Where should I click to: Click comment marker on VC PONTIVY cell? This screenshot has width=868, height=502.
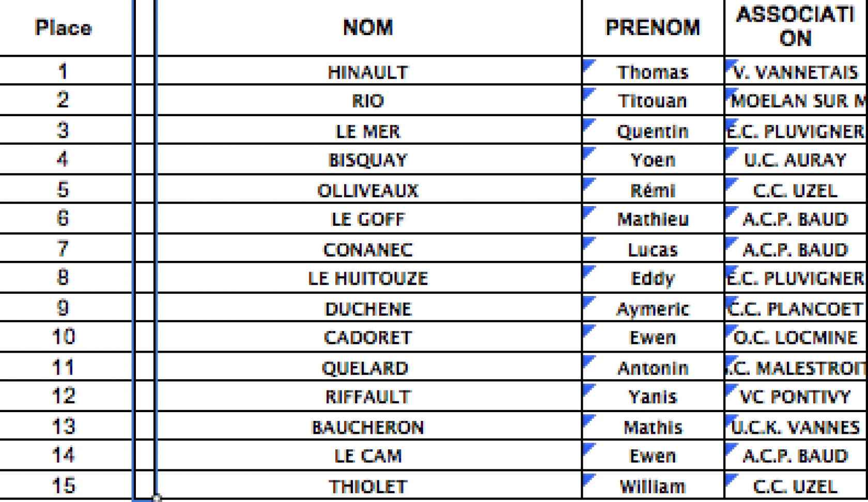pos(731,389)
